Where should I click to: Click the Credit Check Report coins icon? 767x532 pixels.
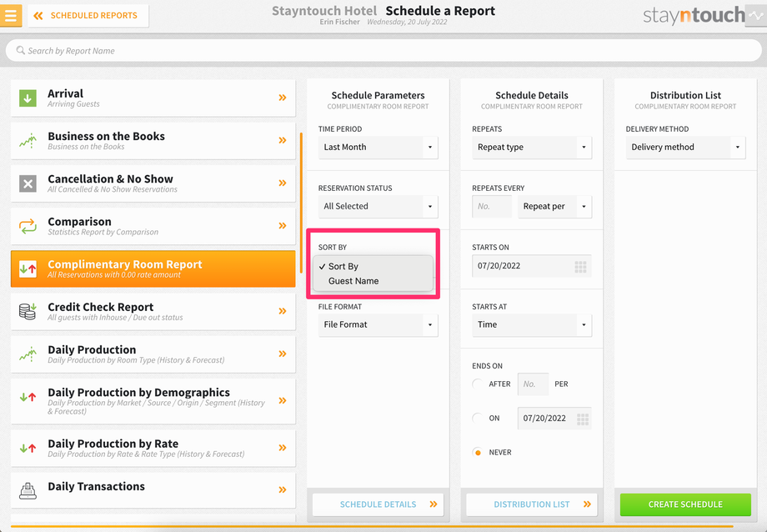coord(28,311)
